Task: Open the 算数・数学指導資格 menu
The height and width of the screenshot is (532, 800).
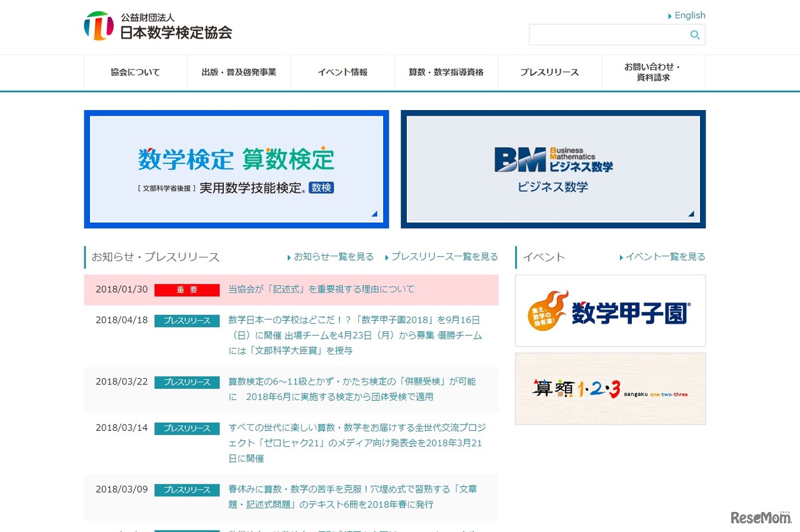Action: (x=446, y=73)
